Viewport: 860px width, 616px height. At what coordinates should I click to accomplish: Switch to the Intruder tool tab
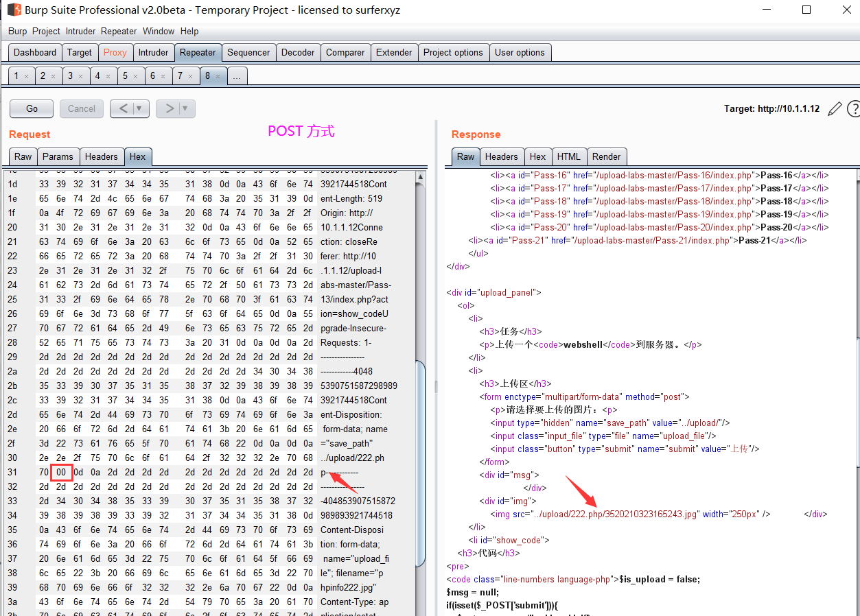(153, 52)
